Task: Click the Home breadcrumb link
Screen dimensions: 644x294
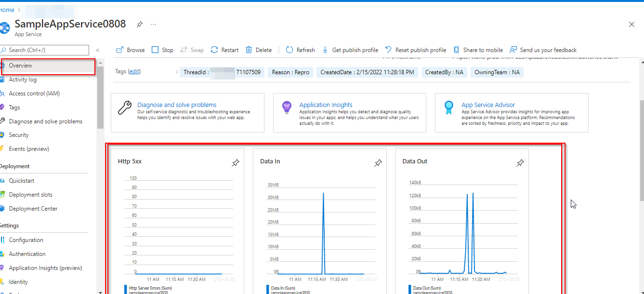Action: point(7,10)
